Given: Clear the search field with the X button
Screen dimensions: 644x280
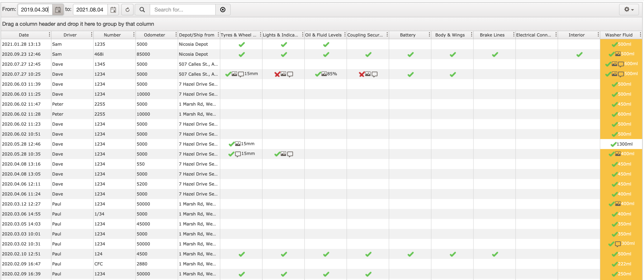Looking at the screenshot, I should pyautogui.click(x=223, y=10).
